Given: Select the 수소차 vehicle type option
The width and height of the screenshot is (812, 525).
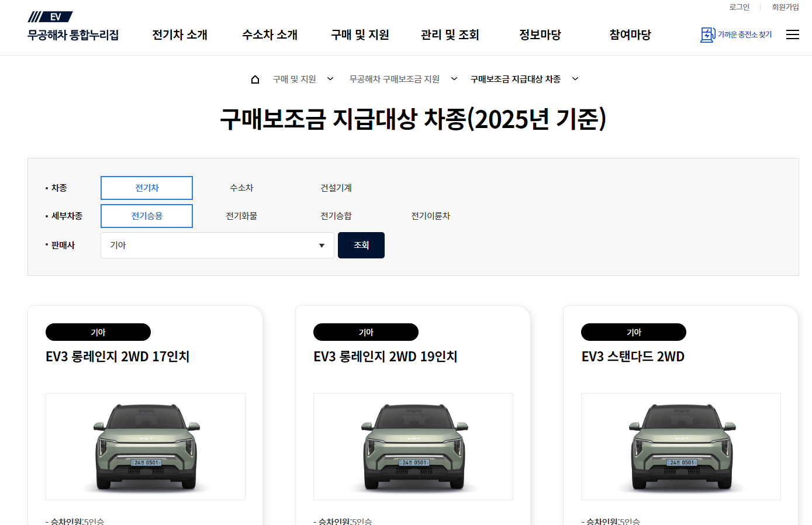Looking at the screenshot, I should (241, 188).
